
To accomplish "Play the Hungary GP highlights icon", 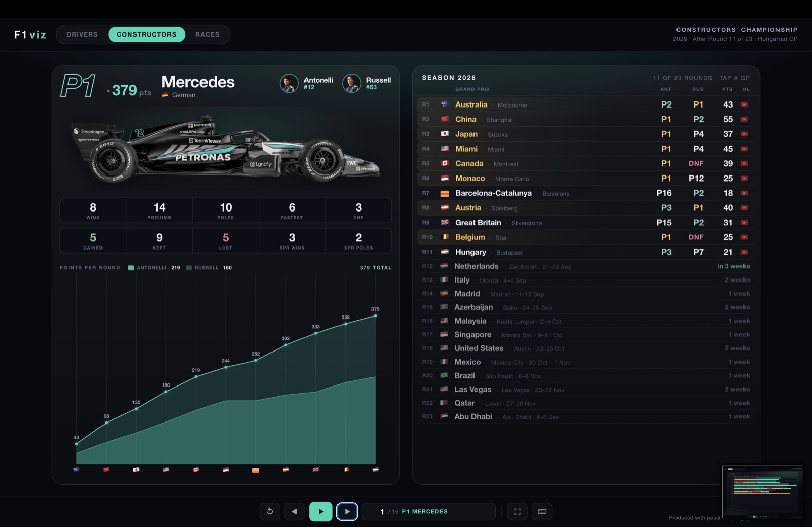I will pos(745,252).
